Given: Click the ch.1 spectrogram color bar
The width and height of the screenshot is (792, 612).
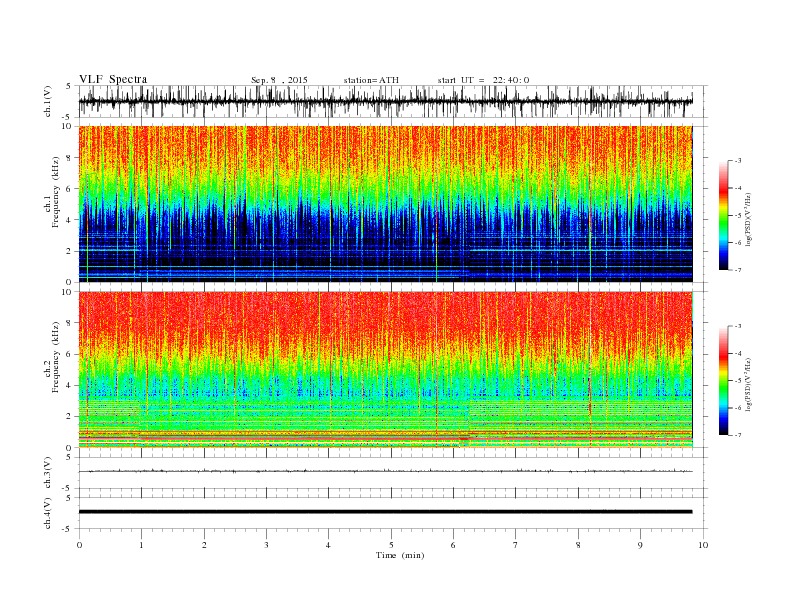Looking at the screenshot, I should click(x=723, y=215).
